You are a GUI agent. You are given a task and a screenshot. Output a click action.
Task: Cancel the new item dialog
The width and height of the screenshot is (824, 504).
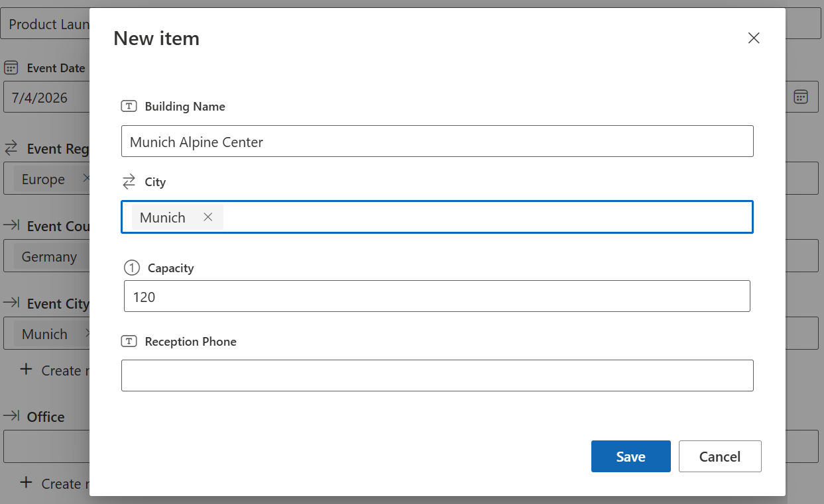pyautogui.click(x=719, y=456)
